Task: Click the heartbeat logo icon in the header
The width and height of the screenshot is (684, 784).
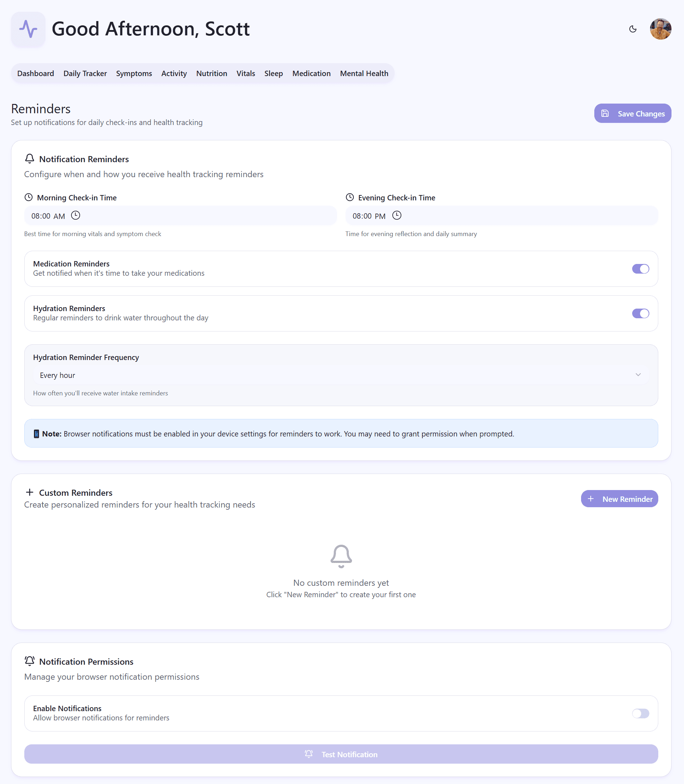Action: (x=28, y=29)
